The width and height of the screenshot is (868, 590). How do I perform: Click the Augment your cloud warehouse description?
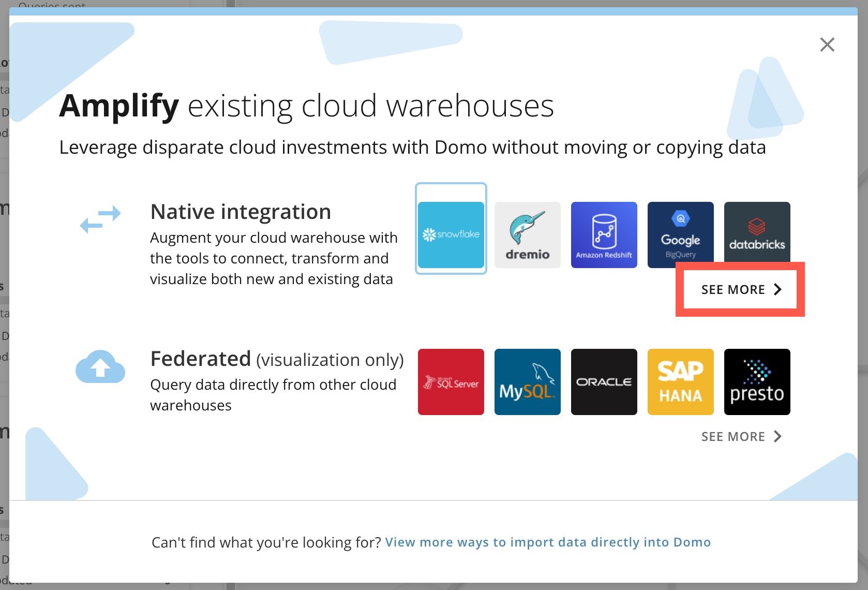[x=274, y=258]
